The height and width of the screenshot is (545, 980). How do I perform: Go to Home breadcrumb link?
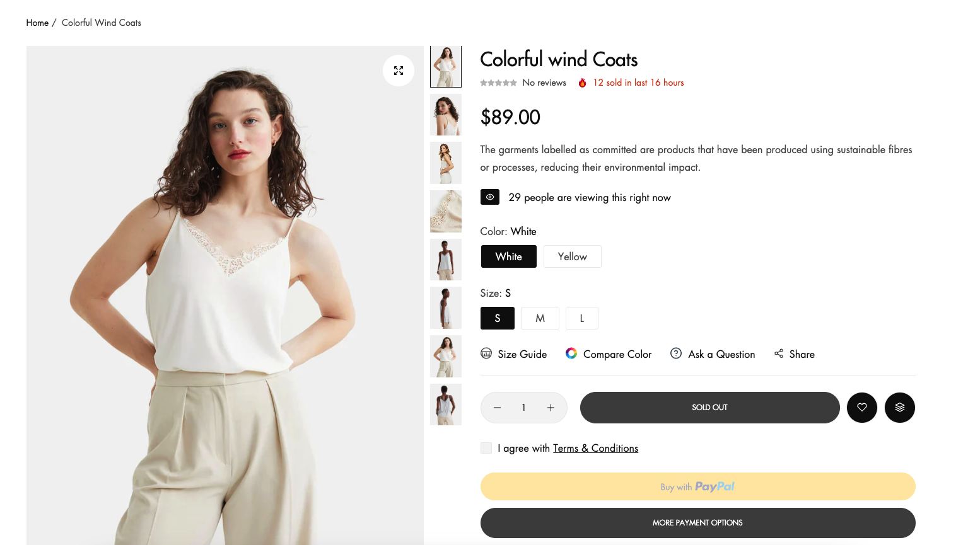(x=37, y=23)
